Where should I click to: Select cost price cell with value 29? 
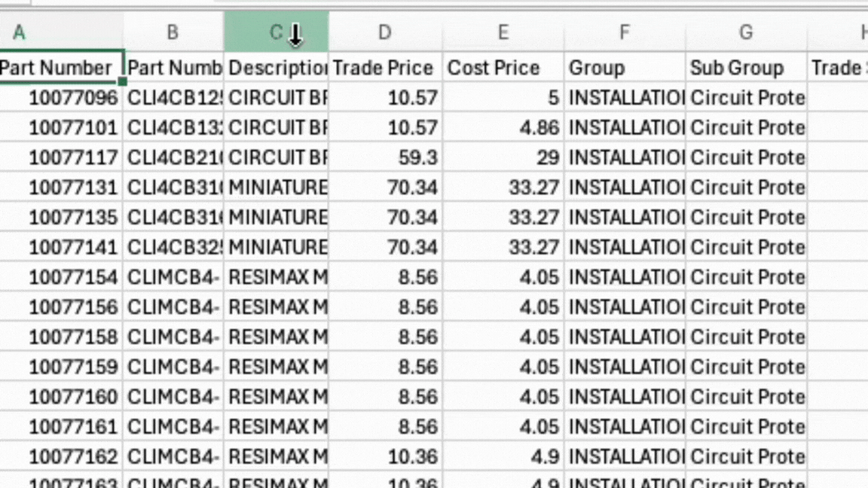click(x=503, y=157)
